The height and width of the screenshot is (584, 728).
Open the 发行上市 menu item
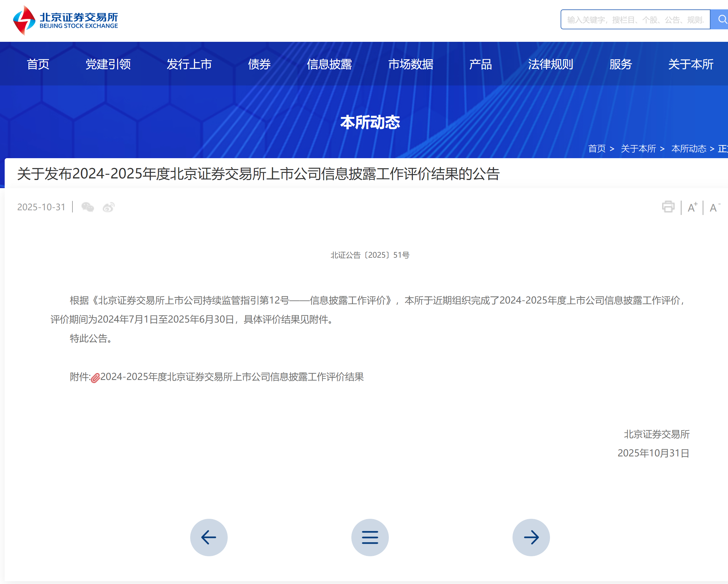click(189, 64)
